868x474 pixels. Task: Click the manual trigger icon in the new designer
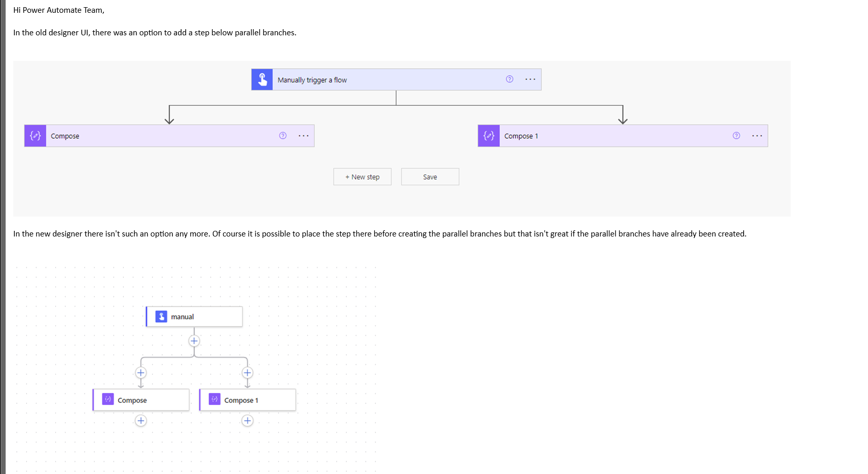coord(161,316)
